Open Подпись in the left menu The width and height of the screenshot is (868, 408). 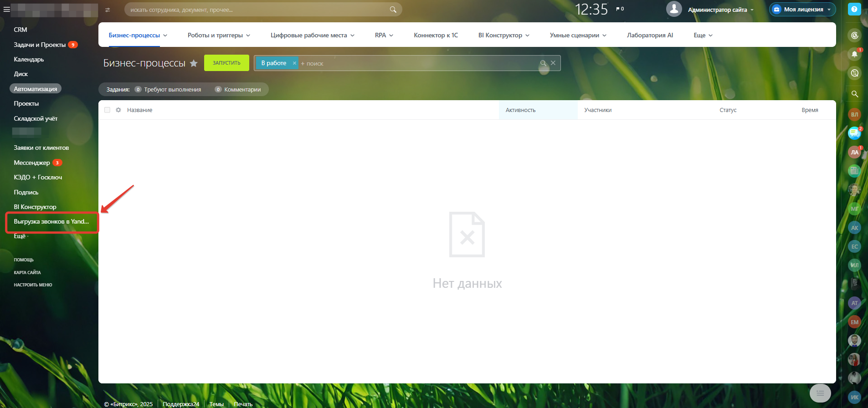[x=26, y=192]
